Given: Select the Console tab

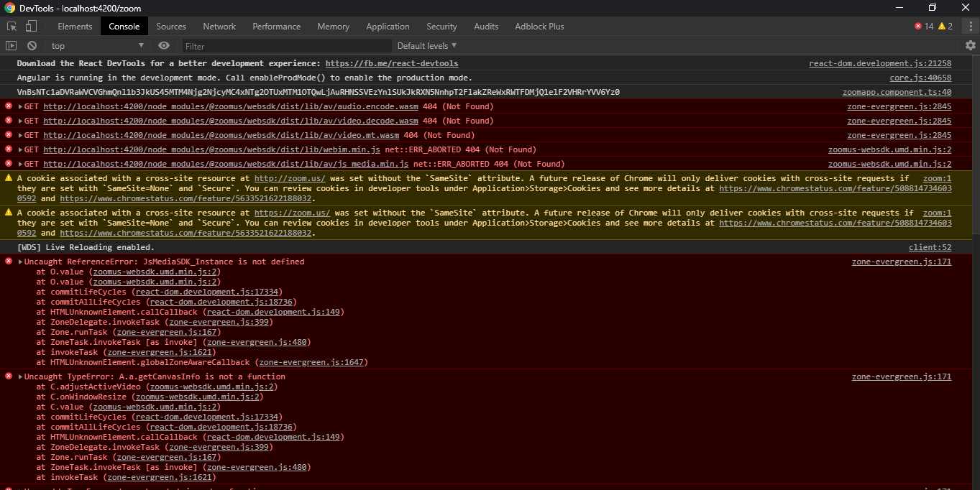Looking at the screenshot, I should click(124, 27).
